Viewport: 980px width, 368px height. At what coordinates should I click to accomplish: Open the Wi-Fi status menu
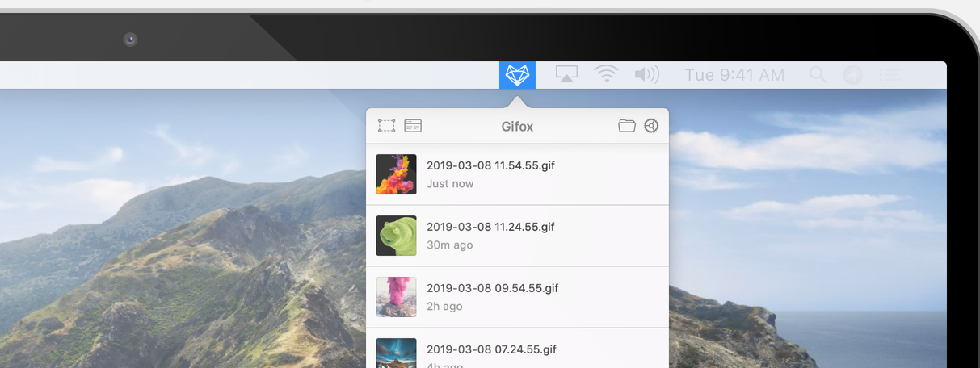pos(606,75)
